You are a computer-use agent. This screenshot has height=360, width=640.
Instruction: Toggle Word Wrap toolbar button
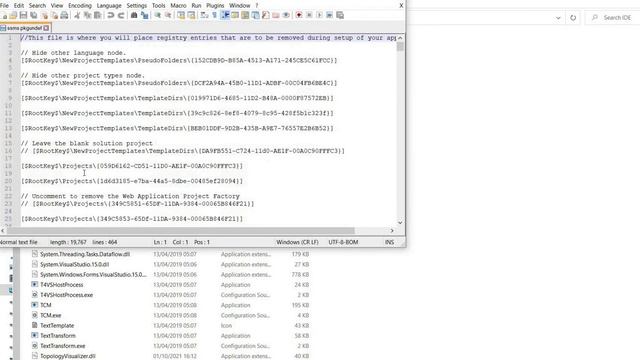click(204, 16)
